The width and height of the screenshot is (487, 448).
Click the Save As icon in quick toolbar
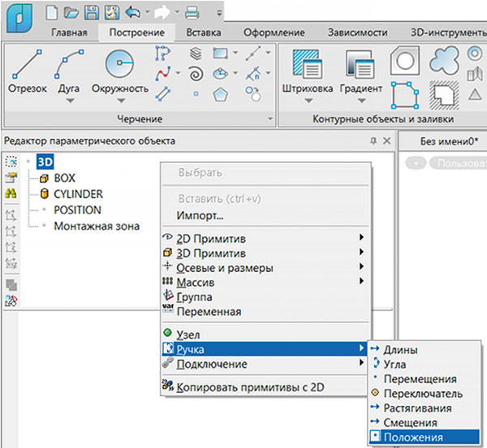(111, 13)
